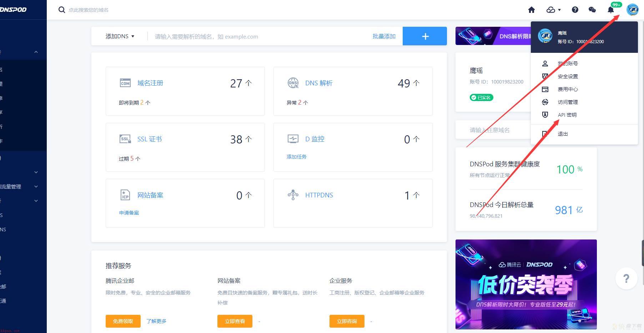644x333 pixels.
Task: Collapse the first sidebar section chevron
Action: coord(36,52)
